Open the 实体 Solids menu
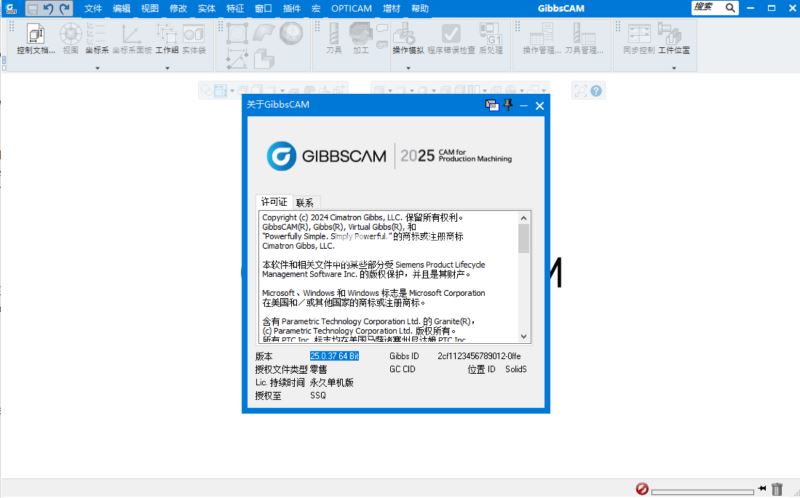This screenshot has height=498, width=800. pyautogui.click(x=207, y=9)
